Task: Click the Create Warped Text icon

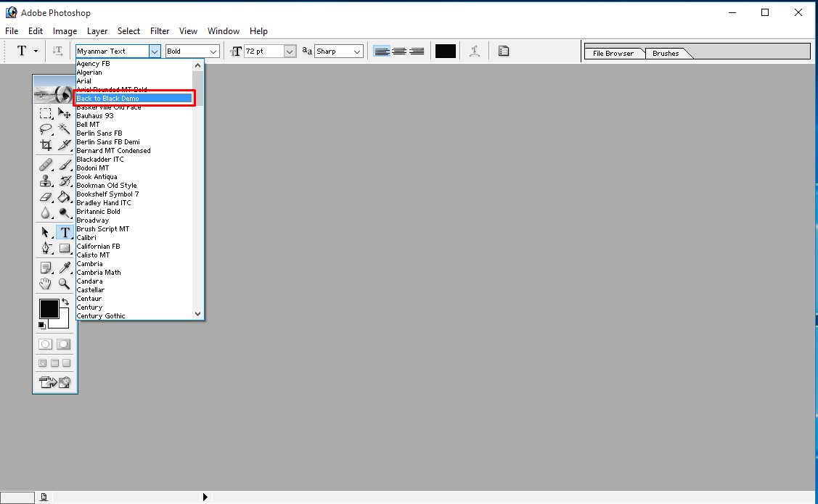Action: [474, 51]
